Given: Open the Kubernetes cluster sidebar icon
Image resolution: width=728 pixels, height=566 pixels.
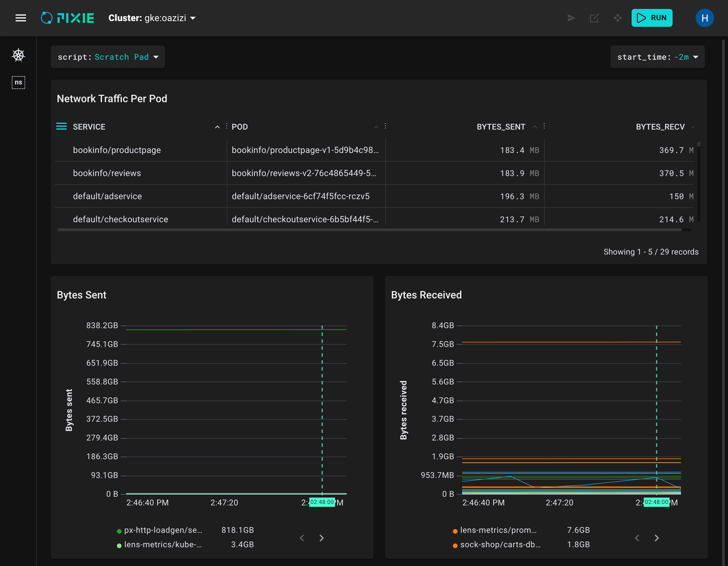Looking at the screenshot, I should (18, 55).
